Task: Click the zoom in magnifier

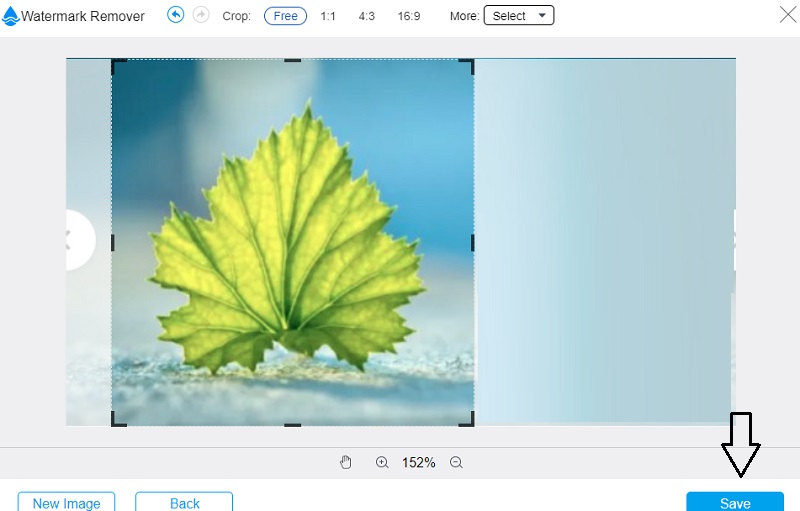Action: pos(382,462)
